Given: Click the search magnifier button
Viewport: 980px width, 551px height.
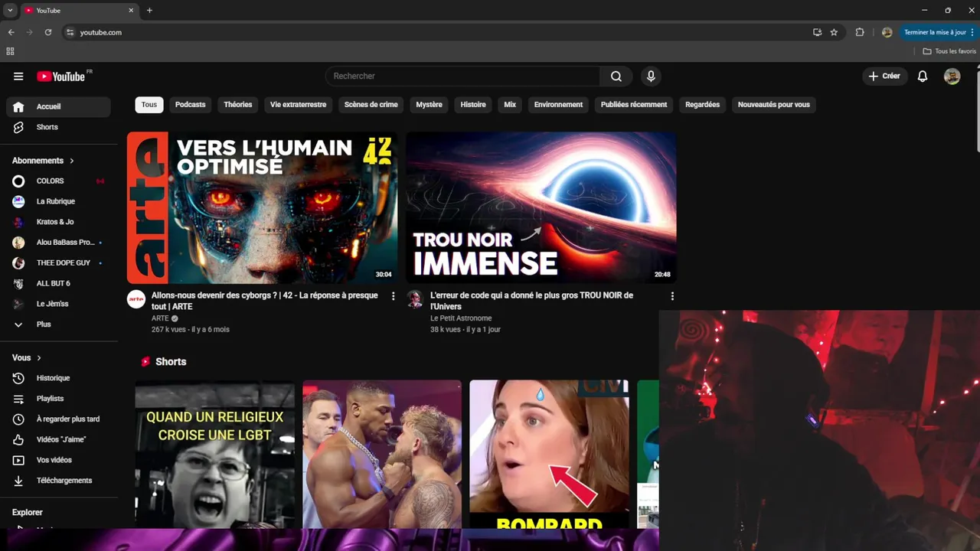Looking at the screenshot, I should (x=616, y=77).
